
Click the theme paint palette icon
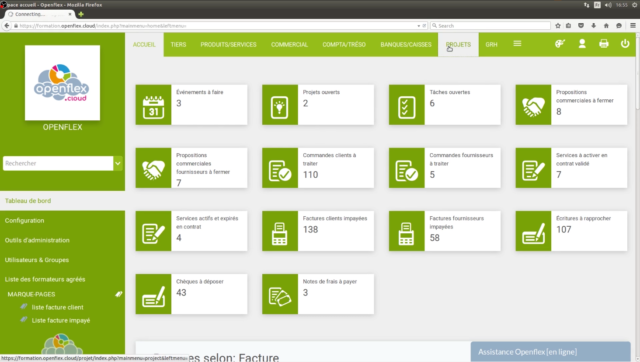pos(560,44)
